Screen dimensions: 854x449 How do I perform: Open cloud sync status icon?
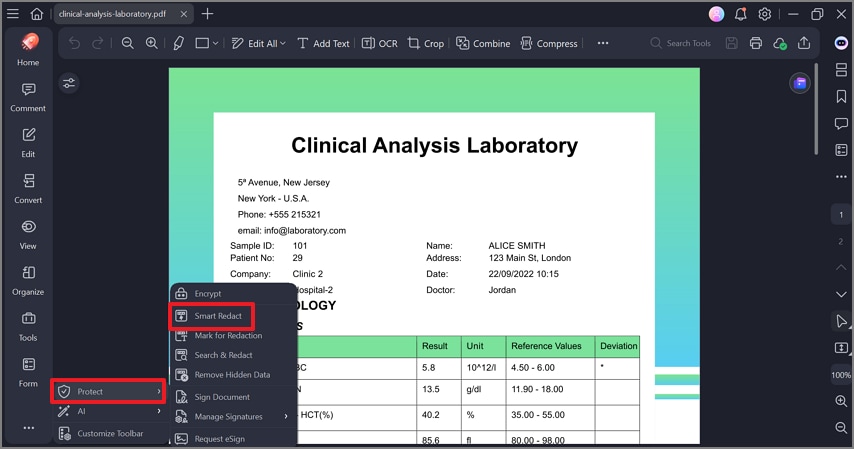click(x=780, y=44)
